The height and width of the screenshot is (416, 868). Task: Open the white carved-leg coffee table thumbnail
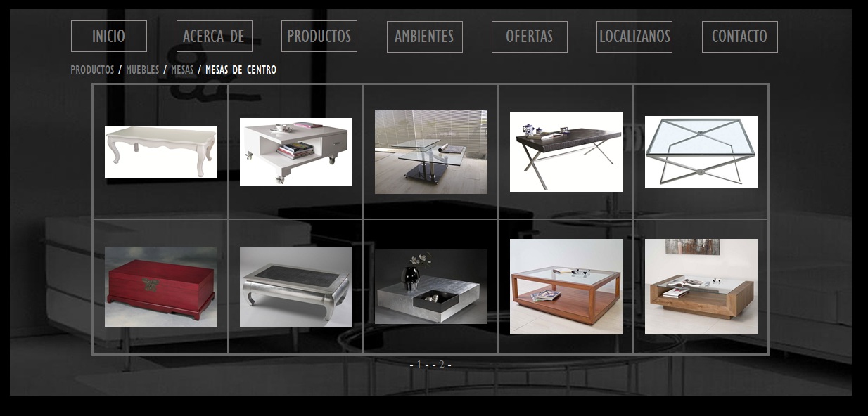[160, 152]
